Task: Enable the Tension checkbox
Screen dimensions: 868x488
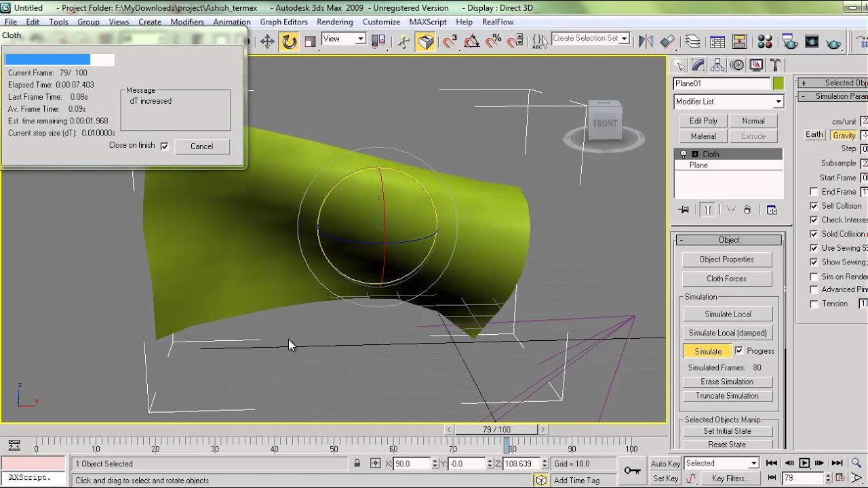Action: [814, 304]
